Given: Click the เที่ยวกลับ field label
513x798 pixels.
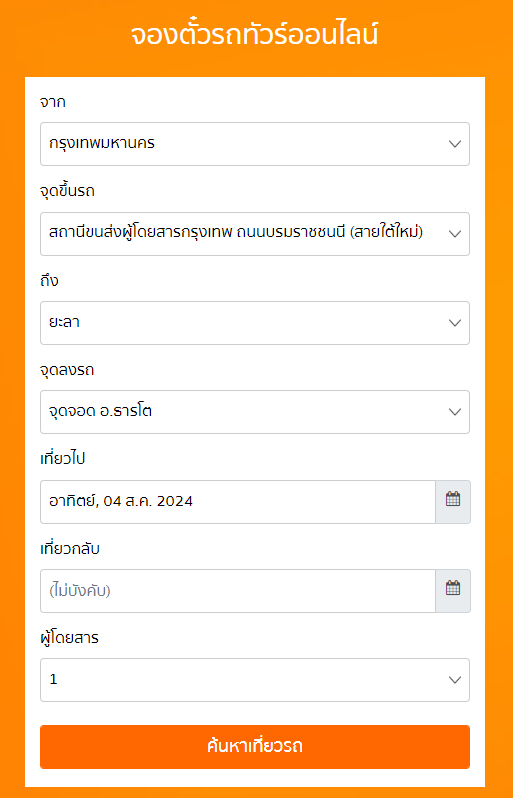Looking at the screenshot, I should (x=70, y=549).
